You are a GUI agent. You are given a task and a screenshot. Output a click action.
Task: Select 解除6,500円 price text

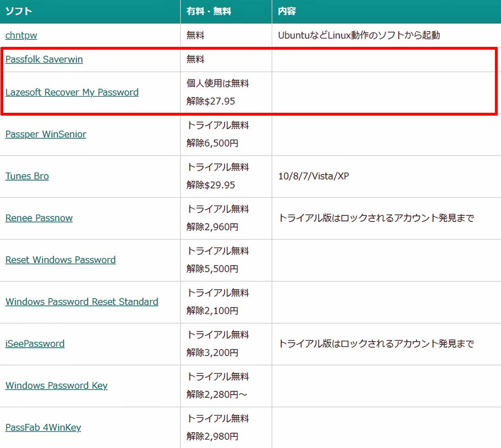[x=212, y=143]
